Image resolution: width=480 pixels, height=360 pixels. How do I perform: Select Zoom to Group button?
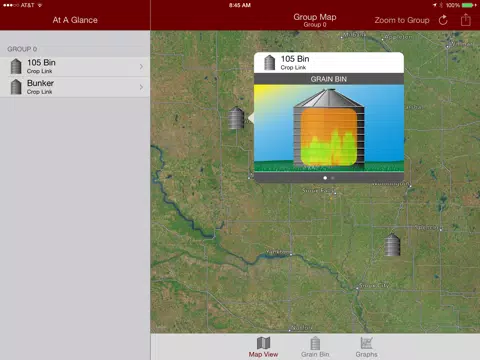402,20
